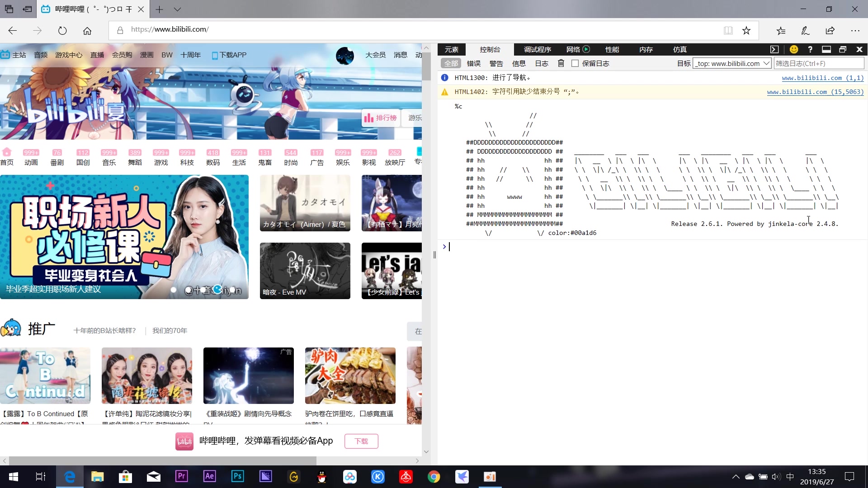The height and width of the screenshot is (488, 868).
Task: Start network profiling play icon
Action: 586,49
